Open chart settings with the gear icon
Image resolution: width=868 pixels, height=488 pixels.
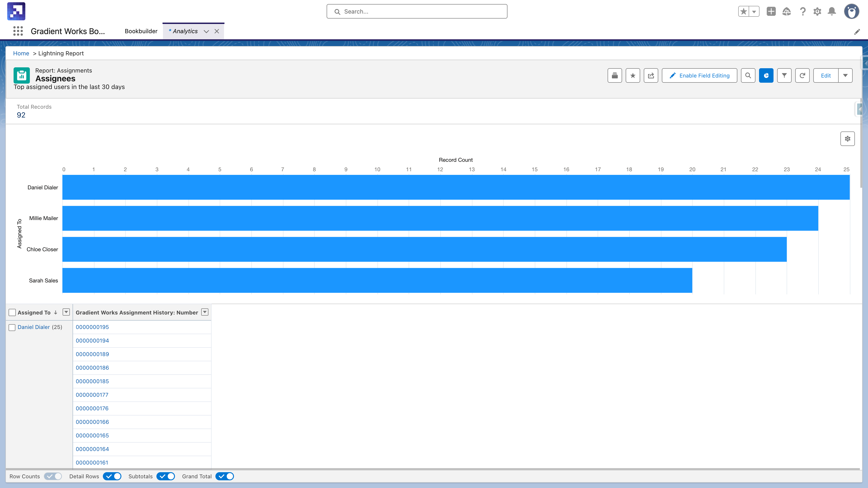coord(847,138)
